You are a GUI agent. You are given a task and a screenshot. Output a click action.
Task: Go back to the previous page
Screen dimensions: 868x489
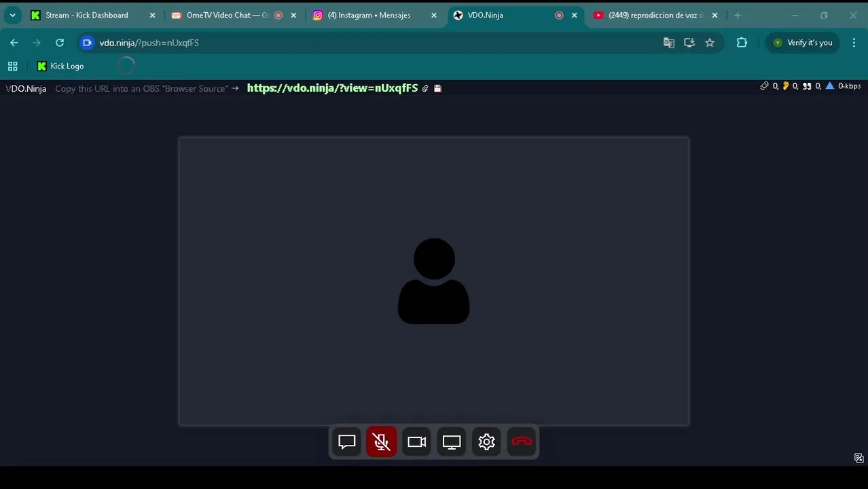pos(14,43)
